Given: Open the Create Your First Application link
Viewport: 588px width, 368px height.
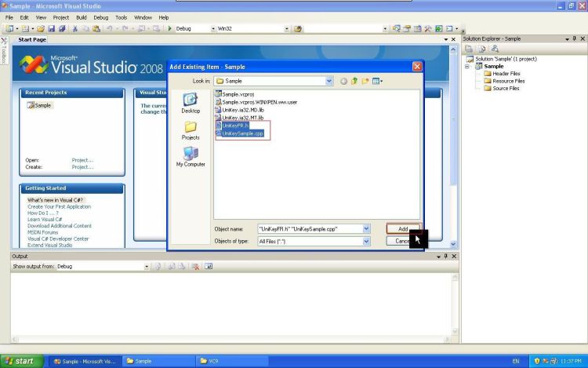Looking at the screenshot, I should 60,206.
